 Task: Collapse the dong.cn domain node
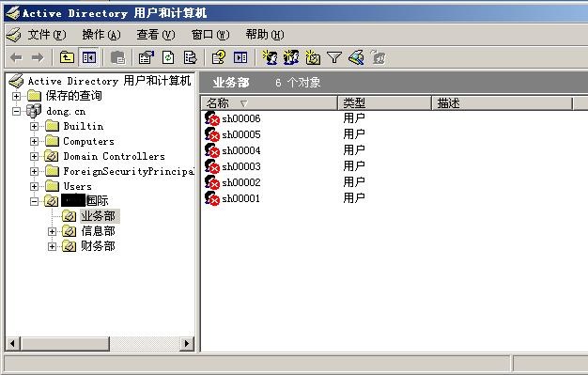pos(16,111)
